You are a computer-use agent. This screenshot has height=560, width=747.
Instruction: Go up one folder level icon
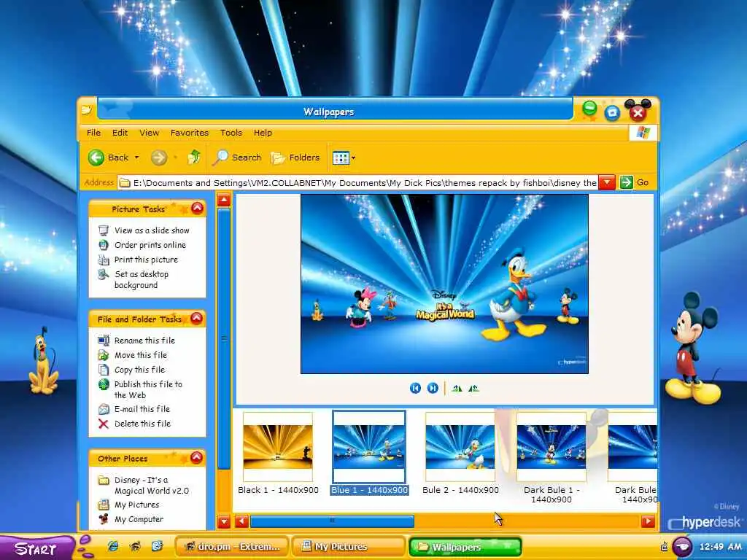tap(194, 157)
